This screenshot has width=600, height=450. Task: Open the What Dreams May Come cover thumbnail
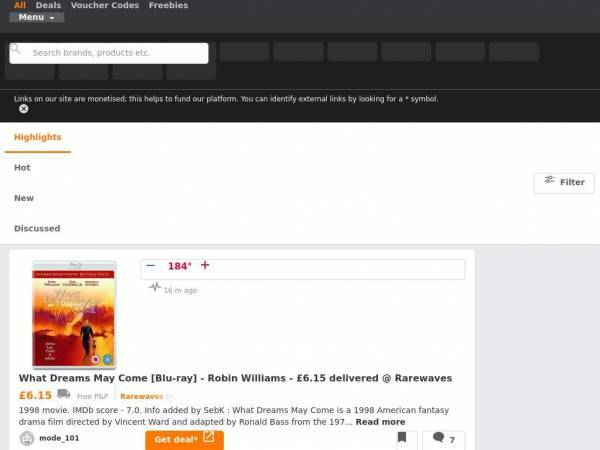[x=74, y=315]
